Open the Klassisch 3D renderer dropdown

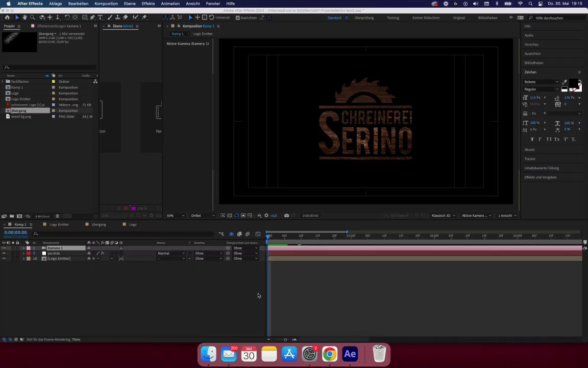[443, 216]
